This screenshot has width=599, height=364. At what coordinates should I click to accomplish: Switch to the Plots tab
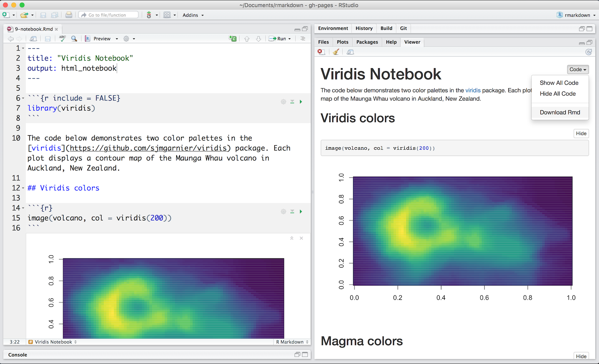(343, 42)
